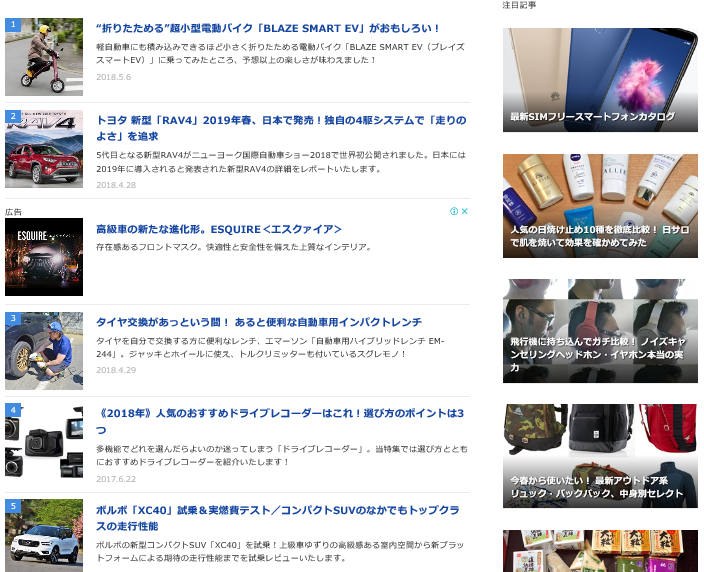Image resolution: width=704 pixels, height=572 pixels.
Task: Click the rank 3 badge
Action: [x=13, y=318]
